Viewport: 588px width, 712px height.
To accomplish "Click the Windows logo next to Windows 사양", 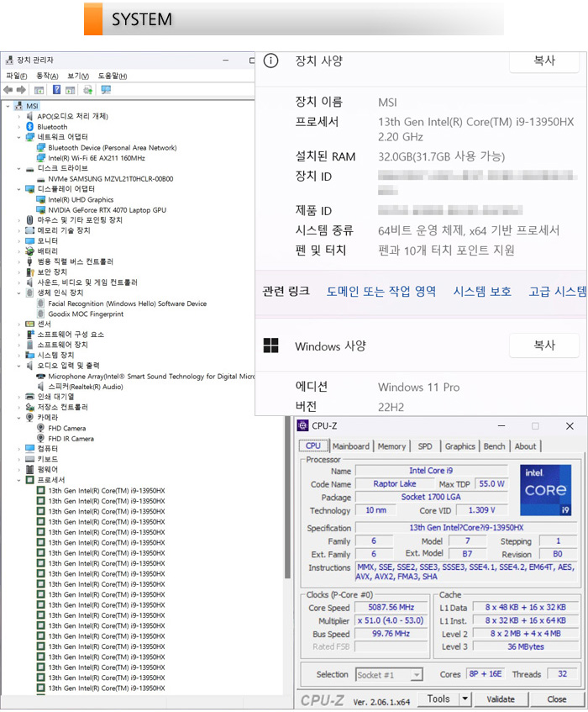I will click(270, 345).
